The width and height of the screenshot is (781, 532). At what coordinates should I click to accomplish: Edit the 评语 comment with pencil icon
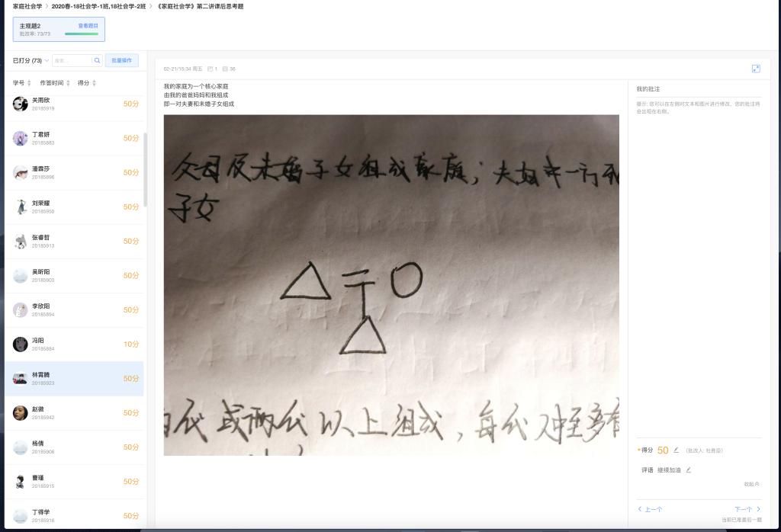(689, 470)
